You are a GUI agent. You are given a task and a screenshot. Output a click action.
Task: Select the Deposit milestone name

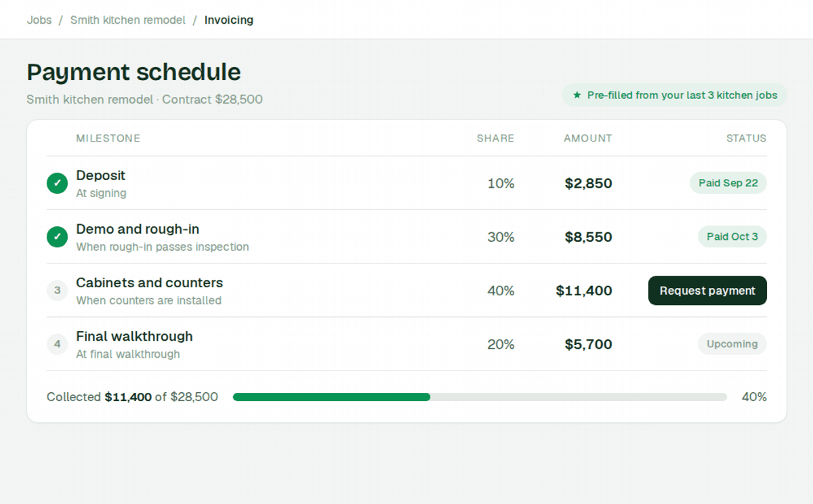(x=101, y=175)
